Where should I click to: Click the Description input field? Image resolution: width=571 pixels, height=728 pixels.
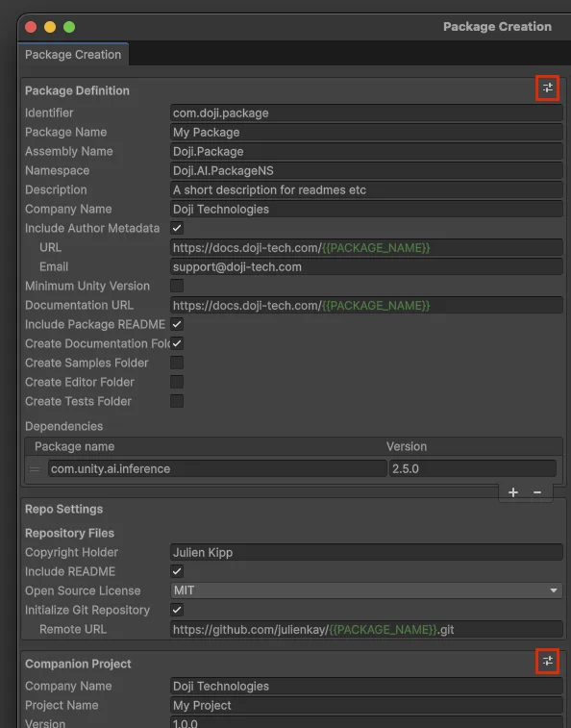pyautogui.click(x=366, y=189)
